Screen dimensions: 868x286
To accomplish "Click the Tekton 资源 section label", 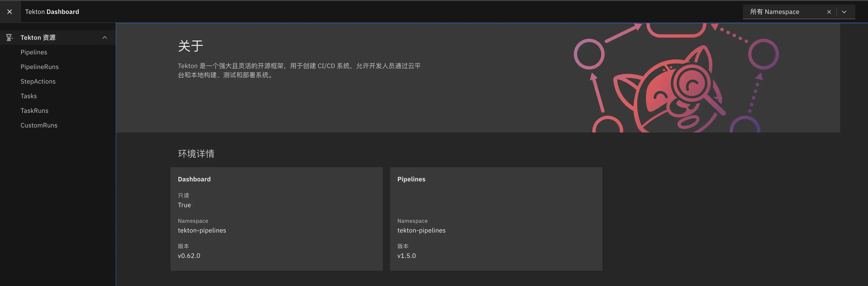I will click(38, 37).
